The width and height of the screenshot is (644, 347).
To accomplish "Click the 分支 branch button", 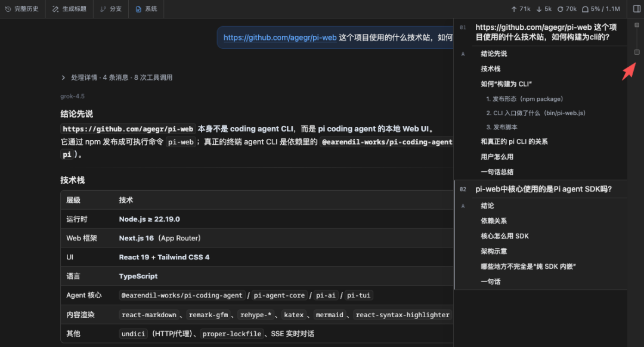I will (x=111, y=8).
